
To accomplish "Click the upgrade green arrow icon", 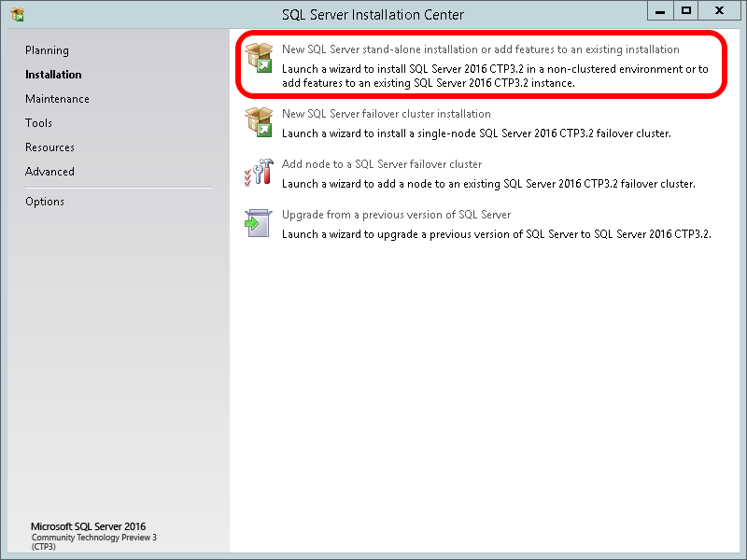I will [259, 223].
